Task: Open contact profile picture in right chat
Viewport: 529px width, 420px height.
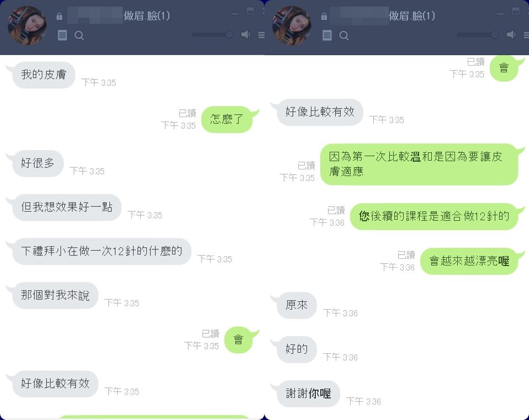Action: (x=292, y=25)
